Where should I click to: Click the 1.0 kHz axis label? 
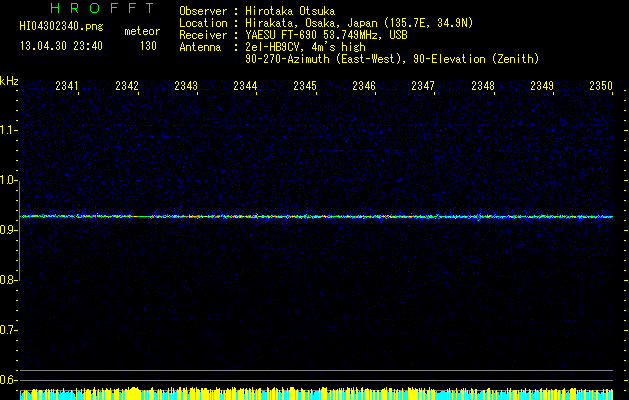8,180
